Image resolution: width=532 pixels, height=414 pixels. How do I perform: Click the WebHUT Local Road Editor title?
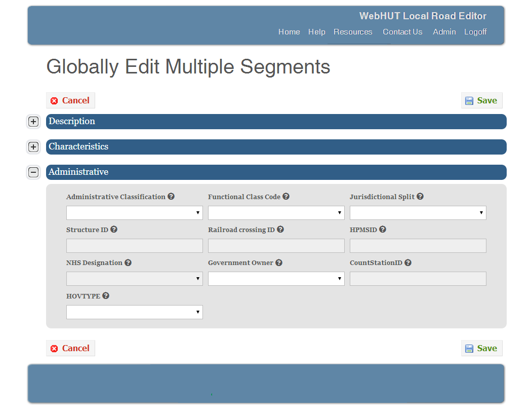(423, 16)
